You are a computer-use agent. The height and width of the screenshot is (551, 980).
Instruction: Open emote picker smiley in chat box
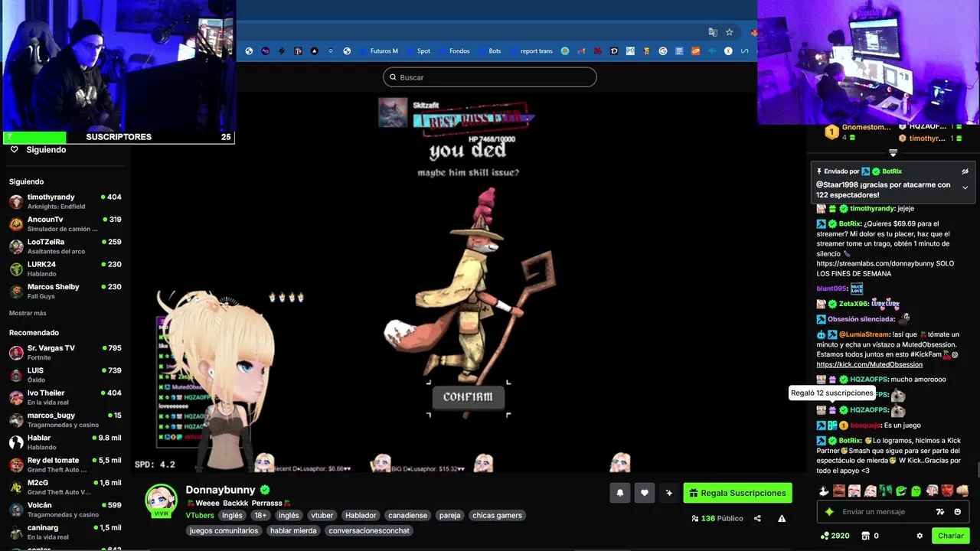(958, 512)
